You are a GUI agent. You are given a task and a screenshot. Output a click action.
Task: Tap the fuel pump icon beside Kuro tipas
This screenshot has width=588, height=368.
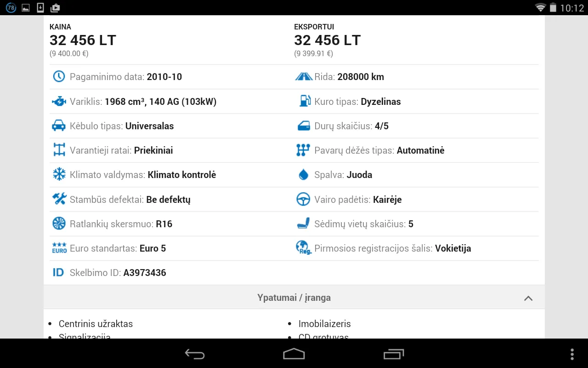(305, 101)
